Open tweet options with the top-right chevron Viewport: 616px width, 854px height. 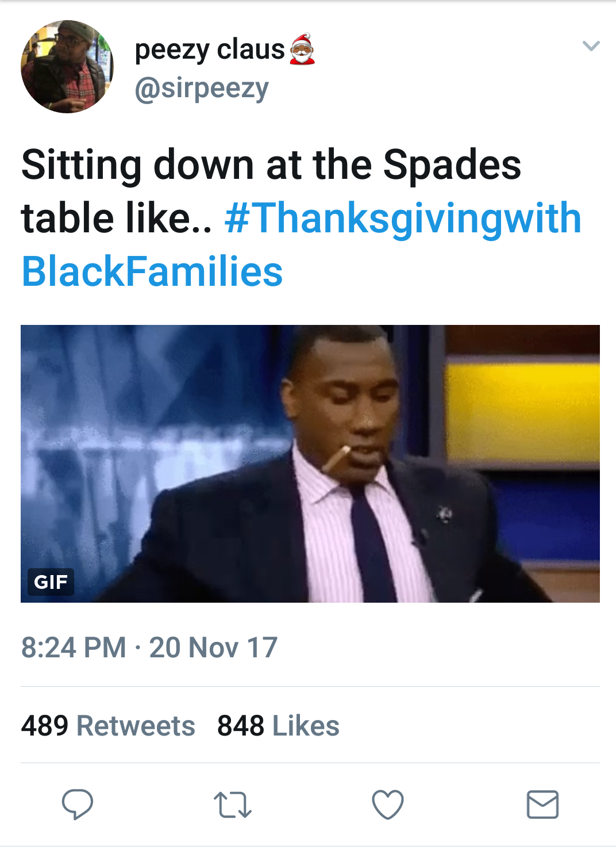(591, 46)
